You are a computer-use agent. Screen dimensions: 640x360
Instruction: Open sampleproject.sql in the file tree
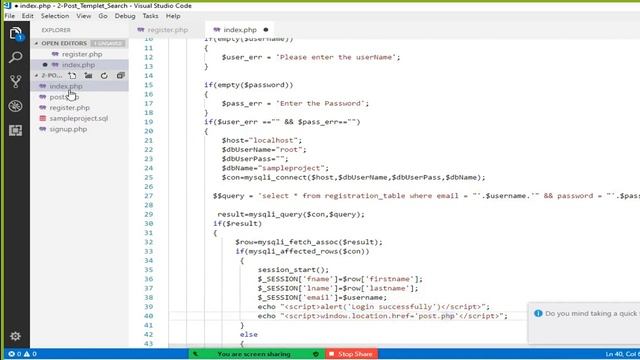tap(80, 118)
